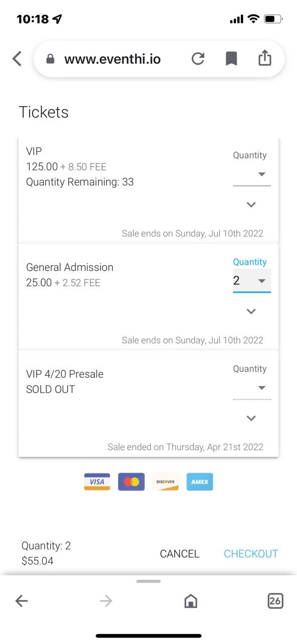Screen dimensions: 297x644
Task: Cancel the ticket selection
Action: point(179,554)
